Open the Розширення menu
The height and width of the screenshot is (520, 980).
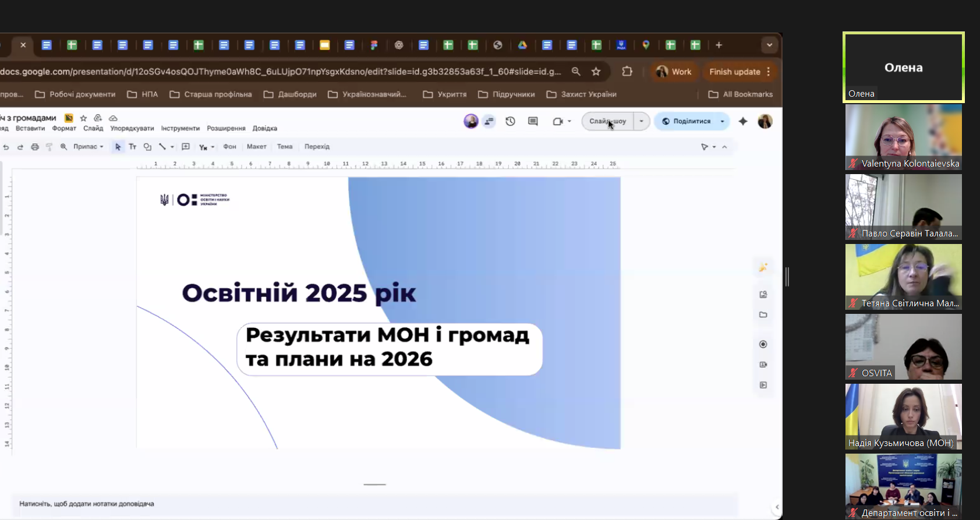coord(226,128)
